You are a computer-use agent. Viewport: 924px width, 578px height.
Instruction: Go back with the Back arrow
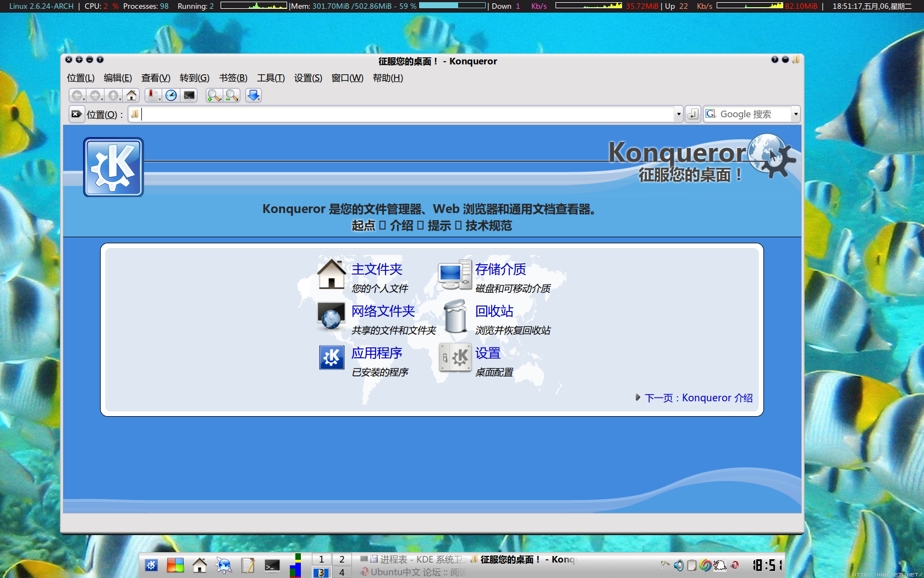pyautogui.click(x=78, y=95)
